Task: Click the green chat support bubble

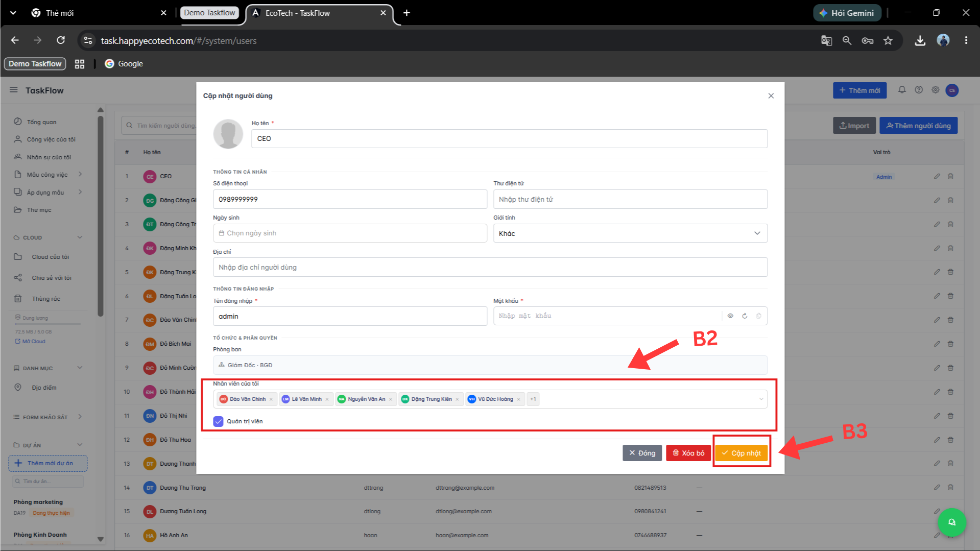Action: [951, 522]
